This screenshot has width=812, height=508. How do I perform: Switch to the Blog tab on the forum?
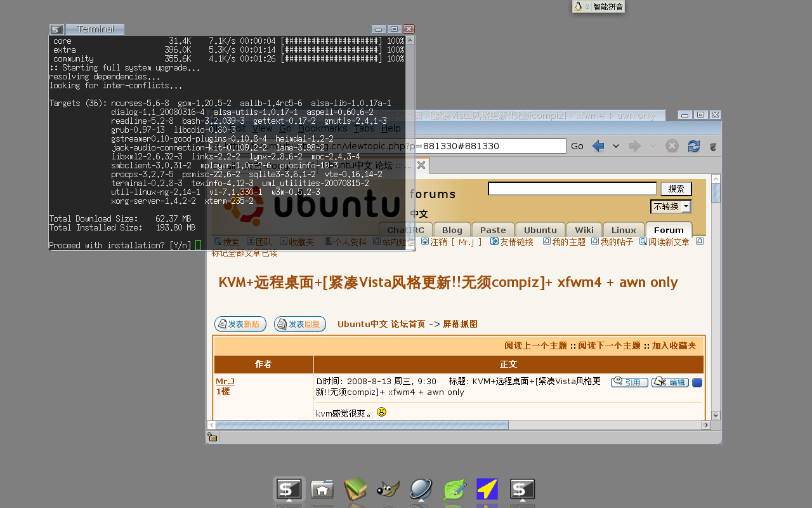452,230
